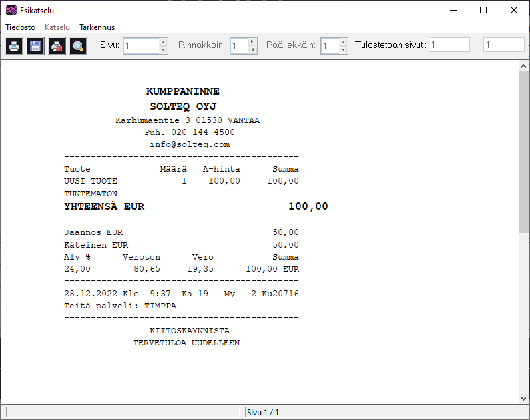
Task: Decrease the Päällekkäin value with down arrow
Action: pos(344,50)
